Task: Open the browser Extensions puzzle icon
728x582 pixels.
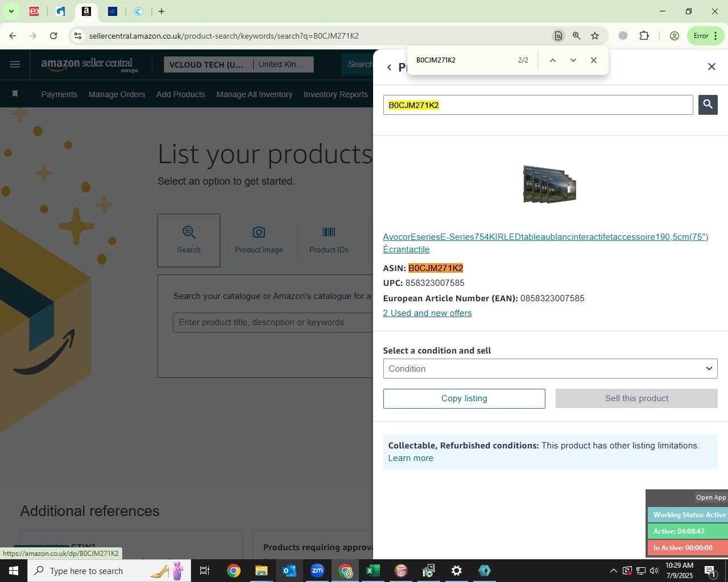Action: (644, 36)
